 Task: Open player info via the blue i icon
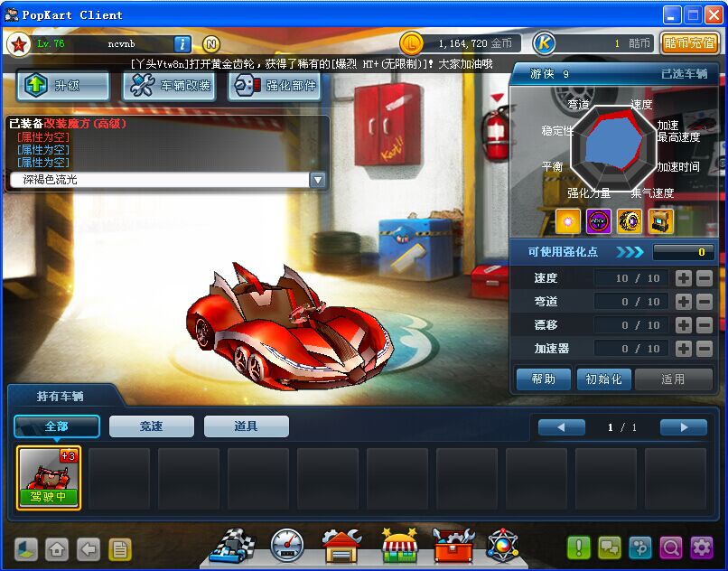(182, 44)
